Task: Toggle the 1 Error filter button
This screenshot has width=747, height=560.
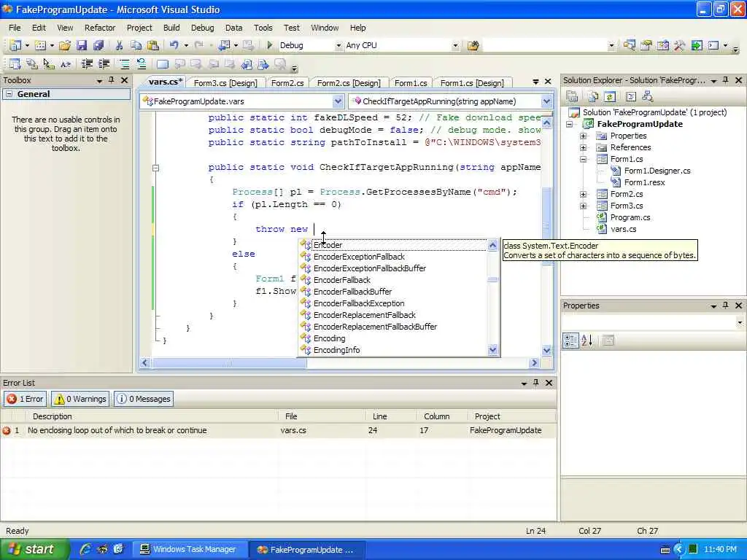Action: point(26,399)
